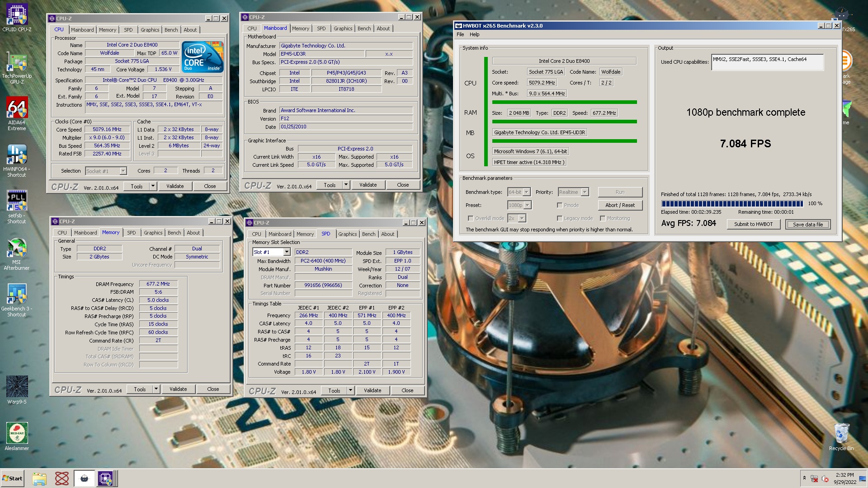Launch the MSI Afterburner desktop icon
868x488 pixels.
(17, 254)
